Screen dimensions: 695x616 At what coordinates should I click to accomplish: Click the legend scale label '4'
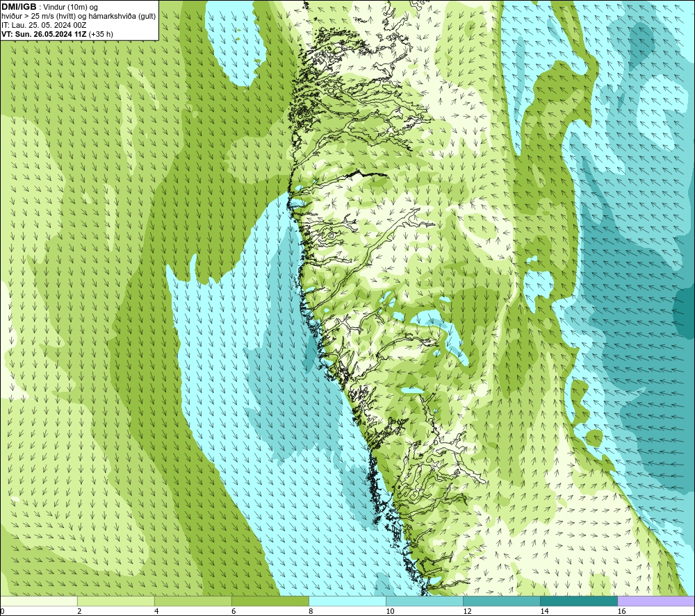click(x=156, y=612)
